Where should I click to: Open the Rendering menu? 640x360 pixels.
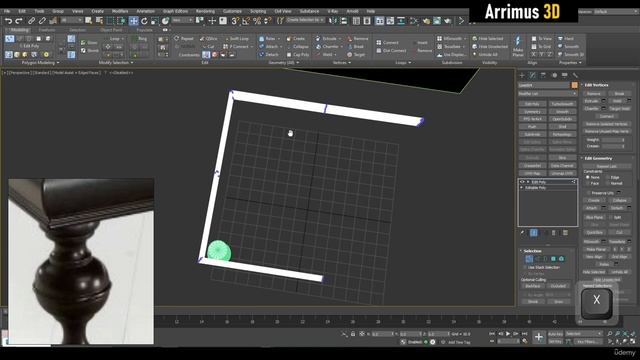(205, 11)
